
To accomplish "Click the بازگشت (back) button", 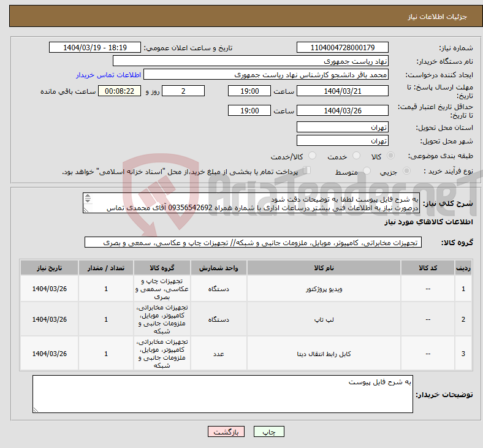I will point(226,431).
